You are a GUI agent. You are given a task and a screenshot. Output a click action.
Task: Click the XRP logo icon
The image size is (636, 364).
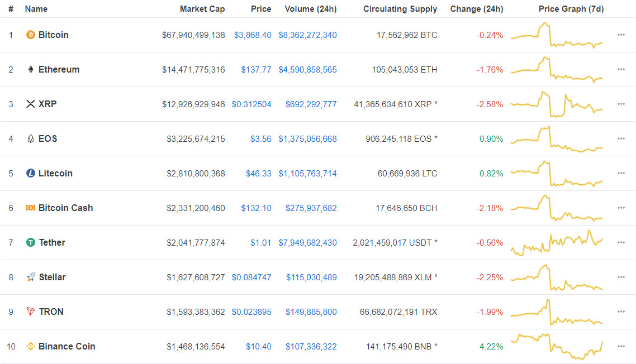pos(30,104)
